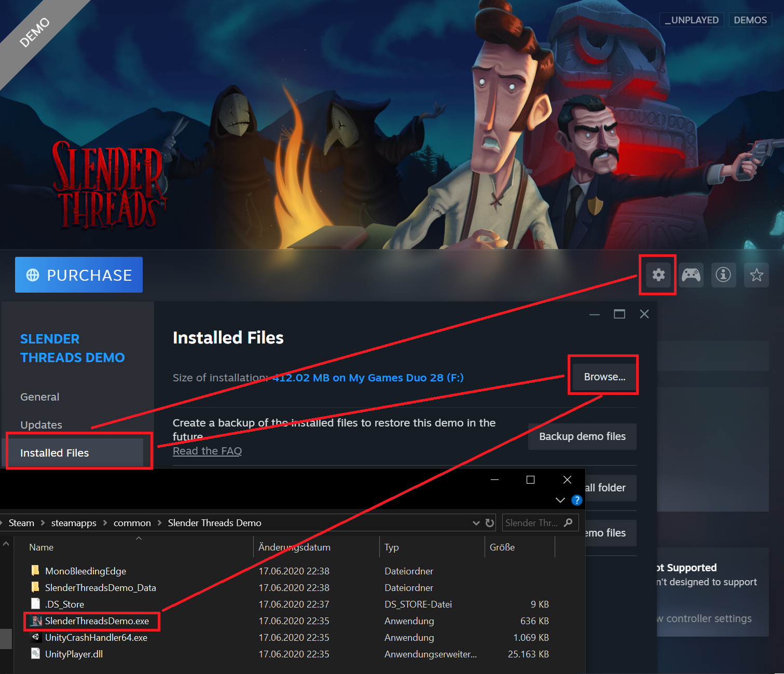Click steamapps in the address breadcrumb
This screenshot has width=784, height=674.
74,523
